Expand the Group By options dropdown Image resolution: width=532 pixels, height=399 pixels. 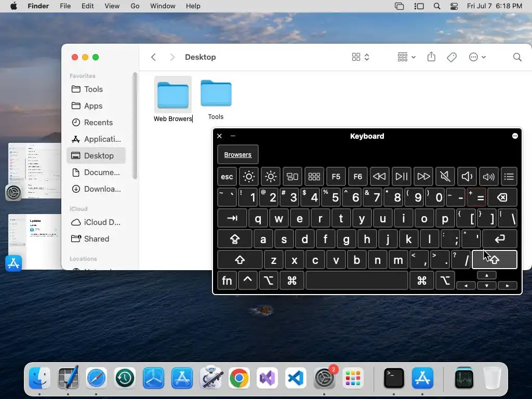[406, 57]
